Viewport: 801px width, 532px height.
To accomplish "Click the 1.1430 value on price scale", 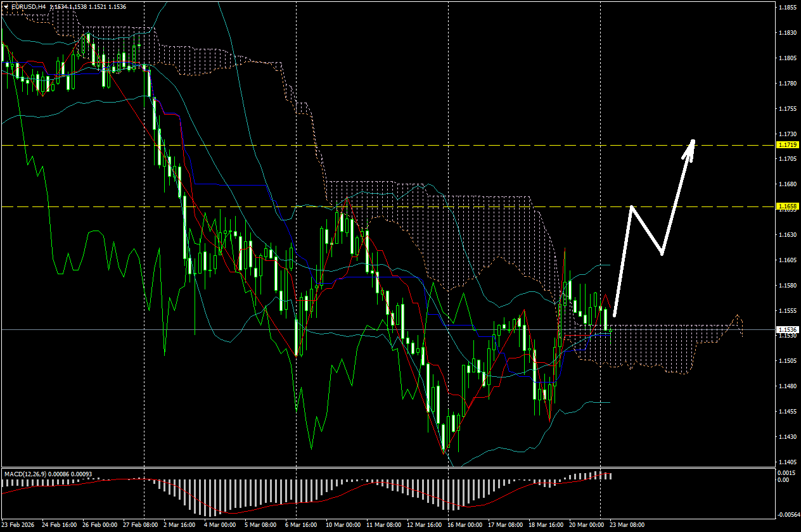I will [788, 437].
